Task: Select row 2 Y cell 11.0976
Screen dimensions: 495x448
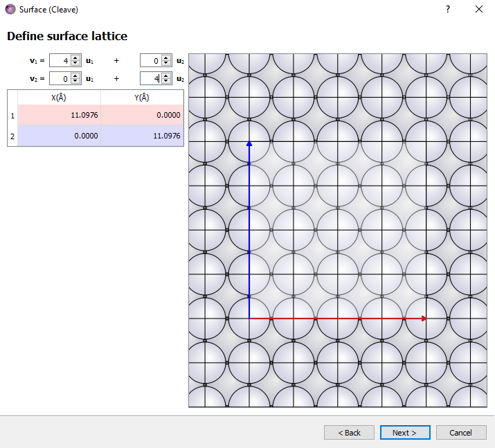Action: tap(142, 136)
